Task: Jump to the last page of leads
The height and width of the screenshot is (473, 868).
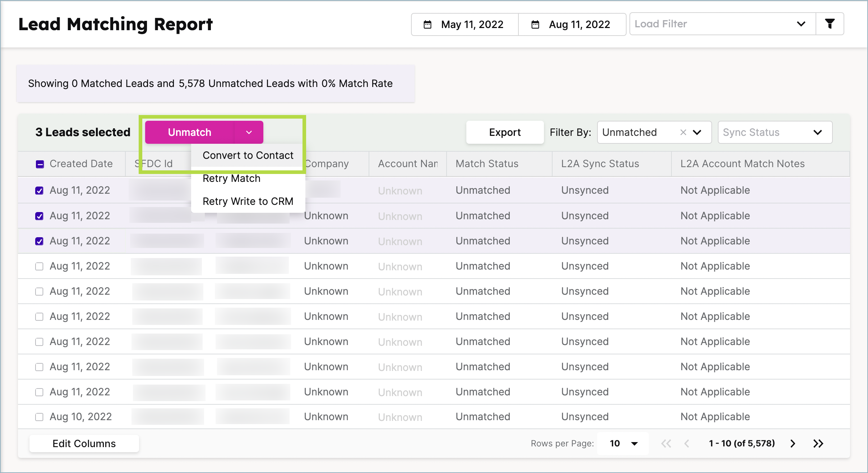Action: [x=818, y=444]
